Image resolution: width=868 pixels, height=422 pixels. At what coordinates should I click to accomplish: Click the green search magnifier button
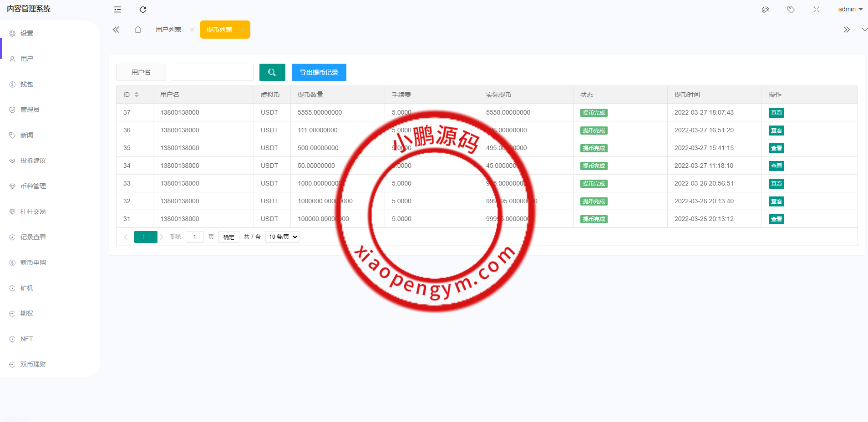pyautogui.click(x=272, y=72)
